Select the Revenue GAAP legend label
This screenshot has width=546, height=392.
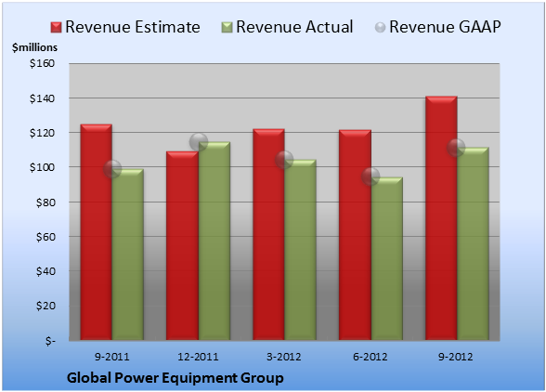(445, 27)
